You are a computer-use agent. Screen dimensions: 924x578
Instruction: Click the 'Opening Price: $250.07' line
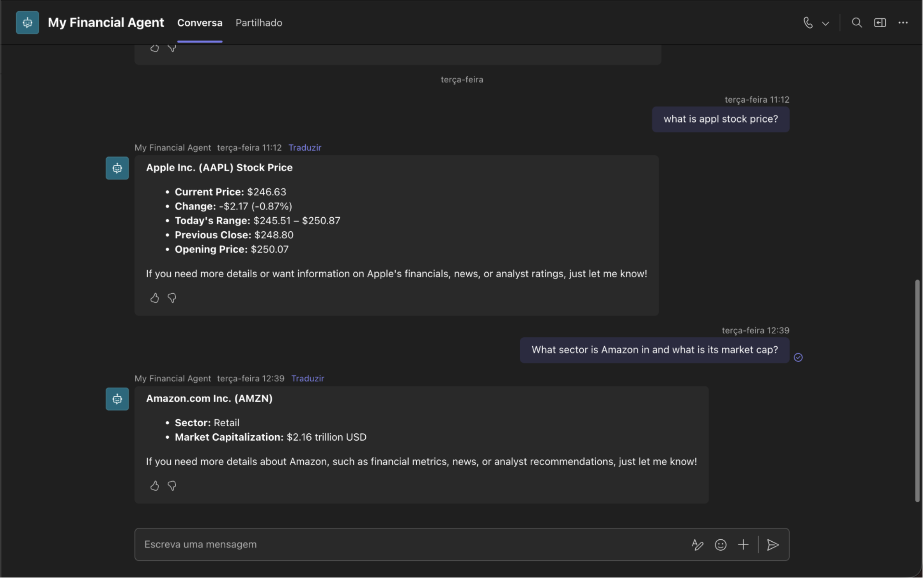click(232, 250)
